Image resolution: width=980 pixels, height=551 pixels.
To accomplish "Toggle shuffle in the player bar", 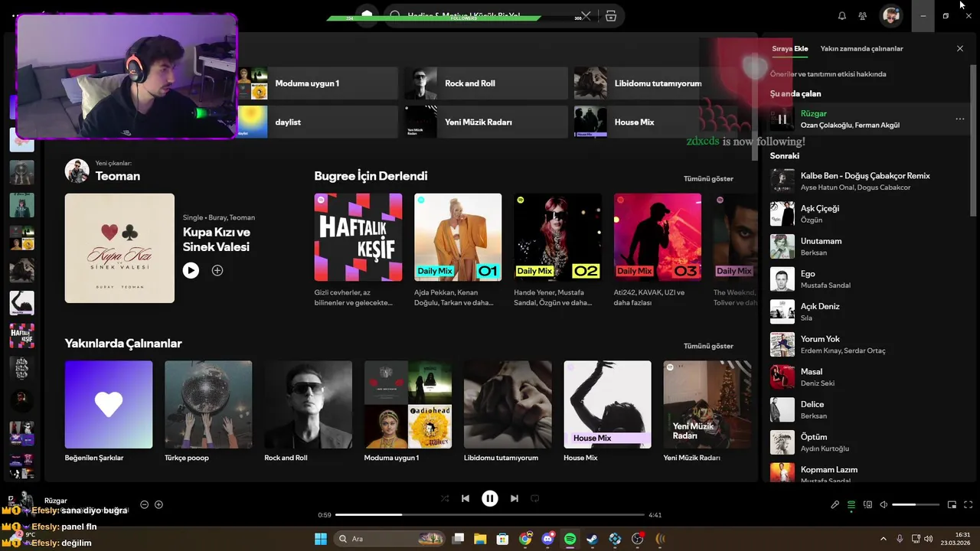I will click(445, 498).
